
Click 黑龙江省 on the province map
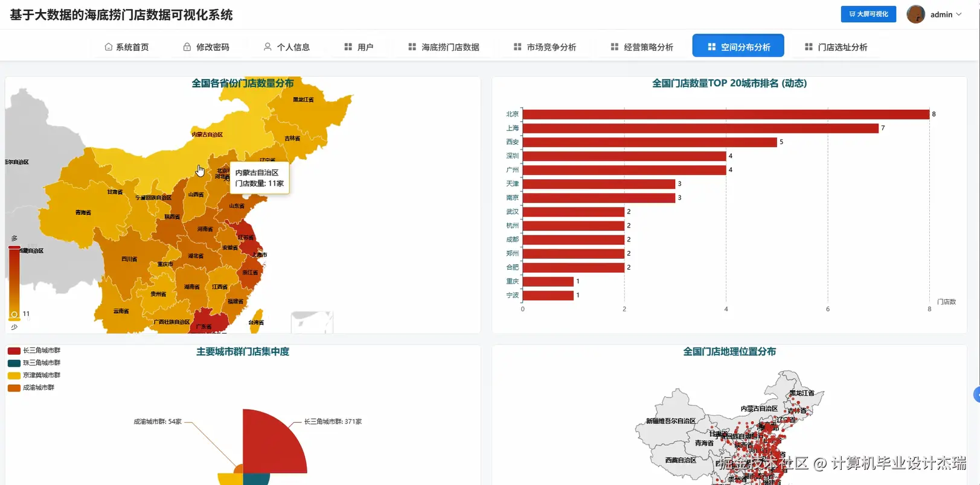coord(303,100)
